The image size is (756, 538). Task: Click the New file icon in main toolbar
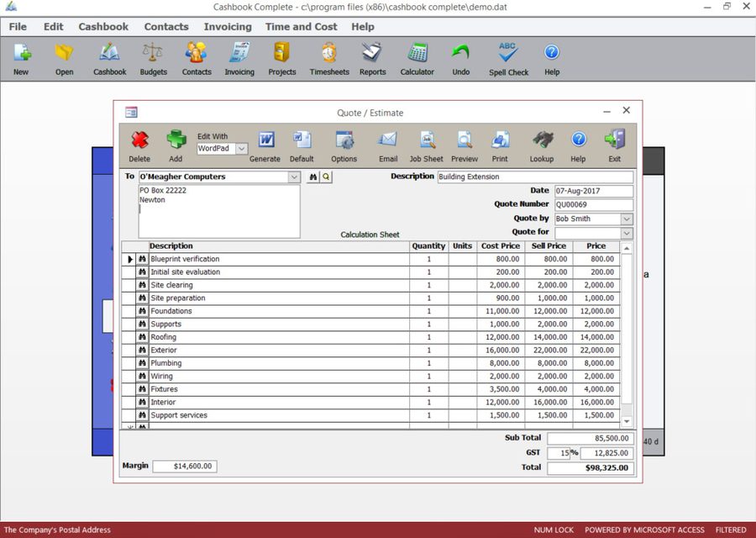point(22,53)
